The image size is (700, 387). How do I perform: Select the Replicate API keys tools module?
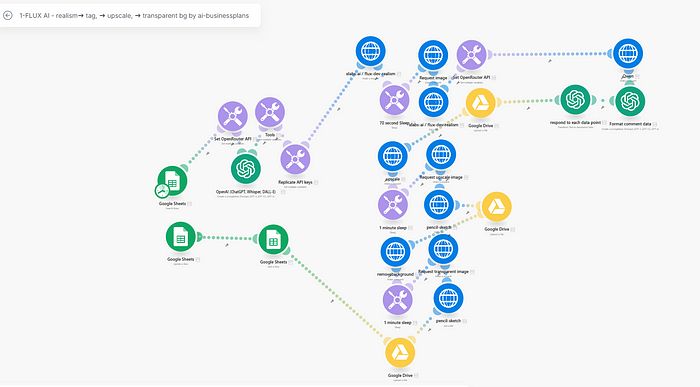(x=295, y=159)
